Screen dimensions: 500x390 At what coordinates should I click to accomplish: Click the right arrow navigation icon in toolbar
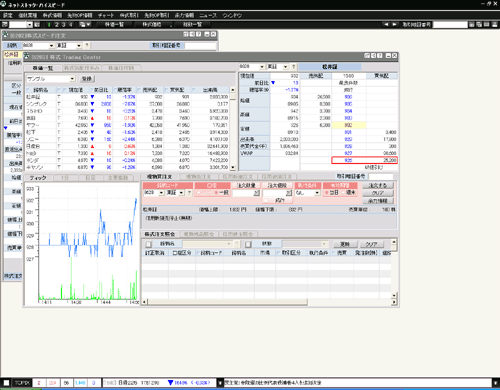[394, 25]
